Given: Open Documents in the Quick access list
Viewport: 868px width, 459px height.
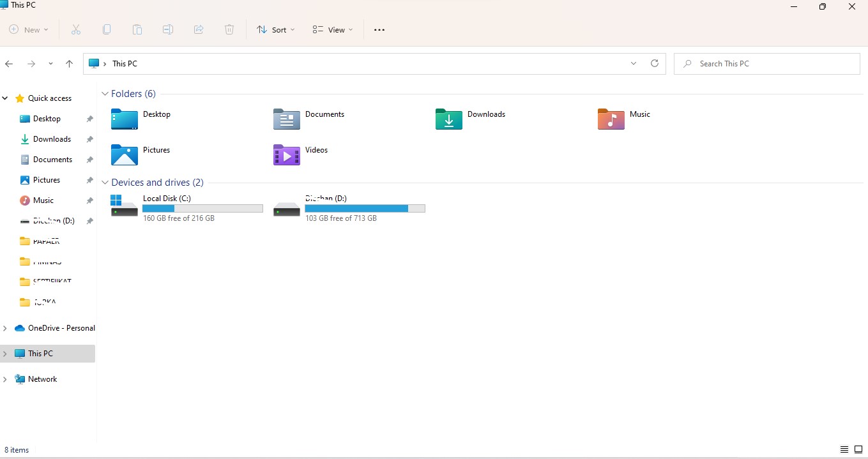Looking at the screenshot, I should 47,160.
